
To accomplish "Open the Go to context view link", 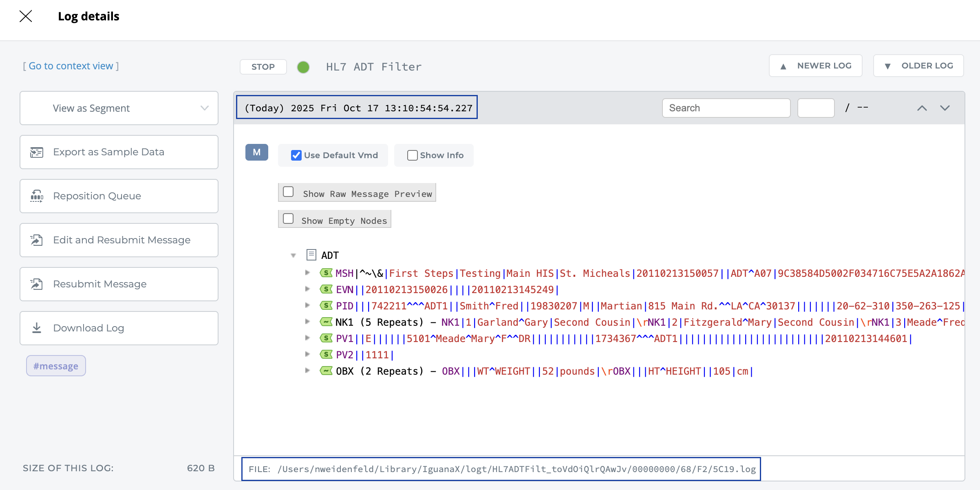I will coord(71,66).
